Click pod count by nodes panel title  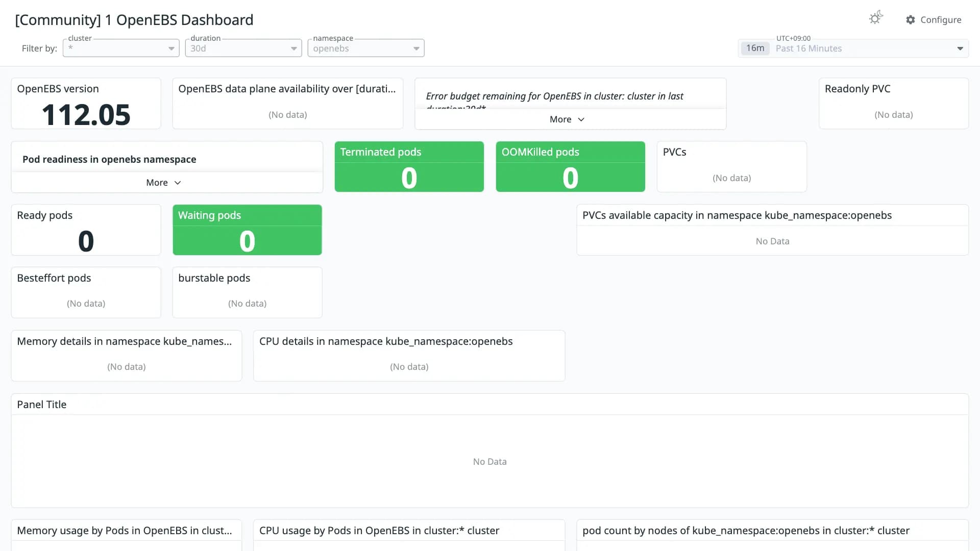[x=746, y=531]
